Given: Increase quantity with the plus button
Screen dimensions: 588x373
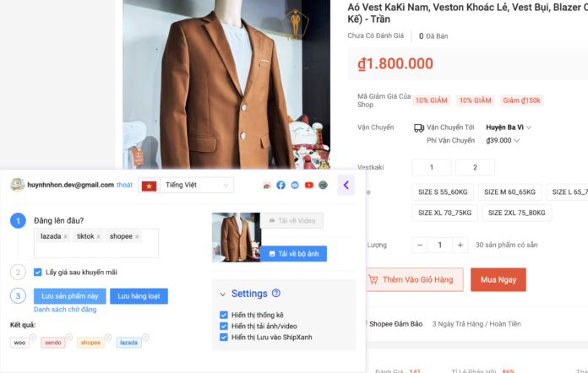Looking at the screenshot, I should click(460, 245).
